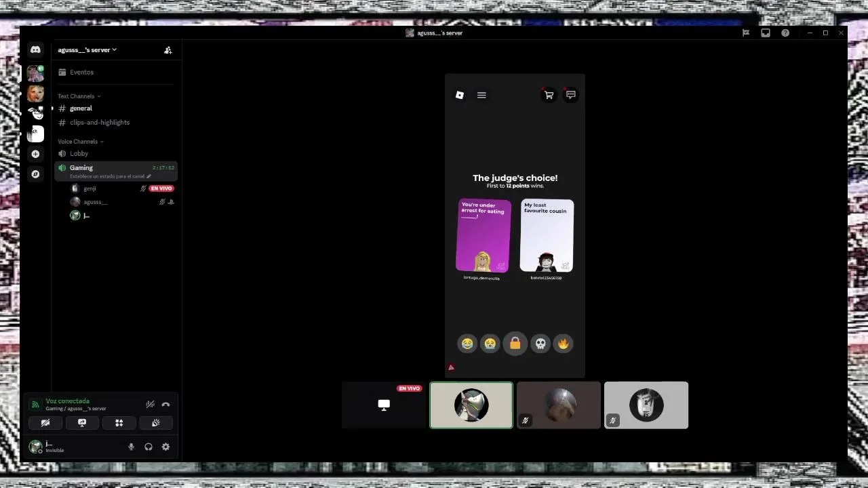
Task: Open the Discover servers compass icon
Action: [x=35, y=174]
